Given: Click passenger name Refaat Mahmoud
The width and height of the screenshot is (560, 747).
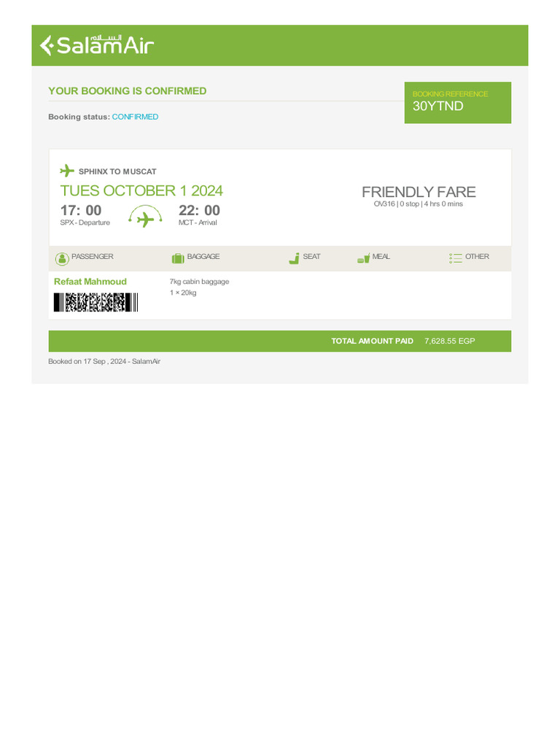Looking at the screenshot, I should click(90, 282).
